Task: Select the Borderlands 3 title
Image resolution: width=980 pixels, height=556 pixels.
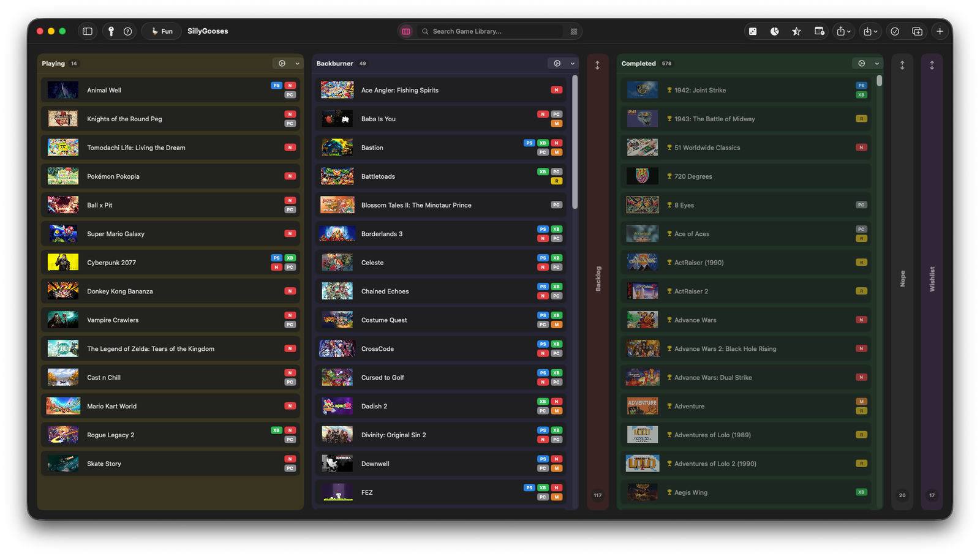Action: click(382, 234)
